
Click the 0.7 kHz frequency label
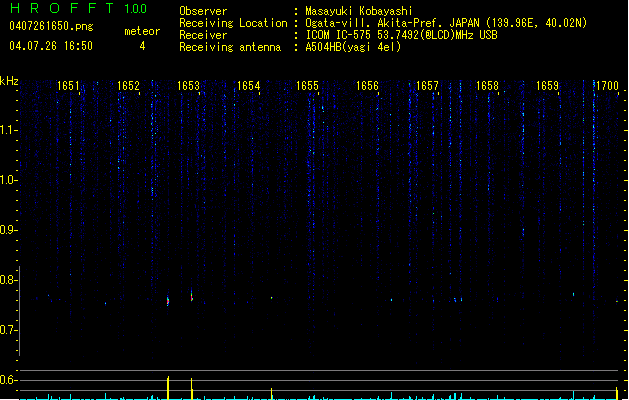click(x=8, y=330)
